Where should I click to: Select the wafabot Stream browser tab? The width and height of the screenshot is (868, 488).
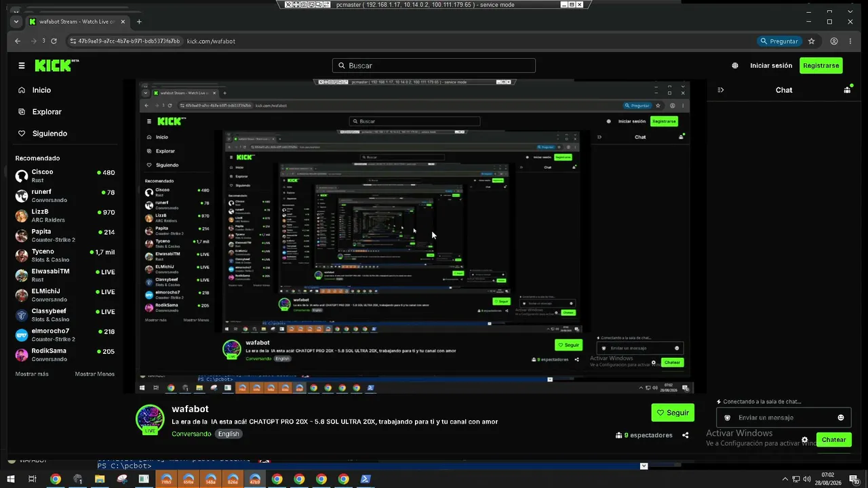[x=77, y=22]
